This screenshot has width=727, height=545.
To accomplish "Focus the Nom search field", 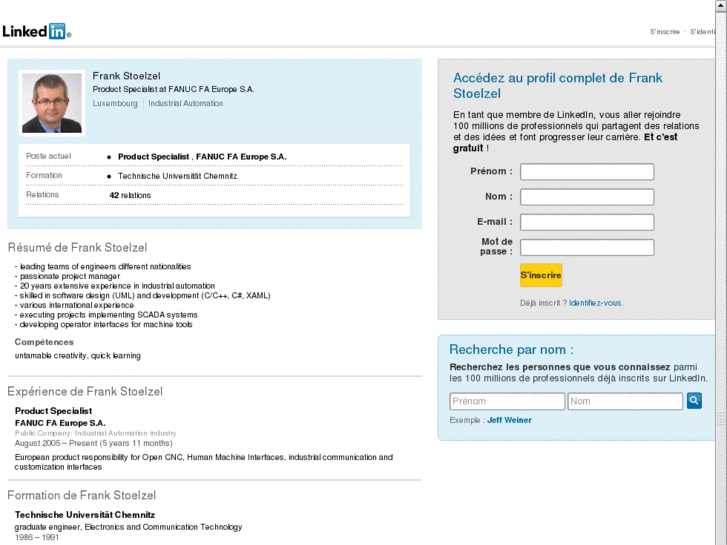I will [625, 401].
